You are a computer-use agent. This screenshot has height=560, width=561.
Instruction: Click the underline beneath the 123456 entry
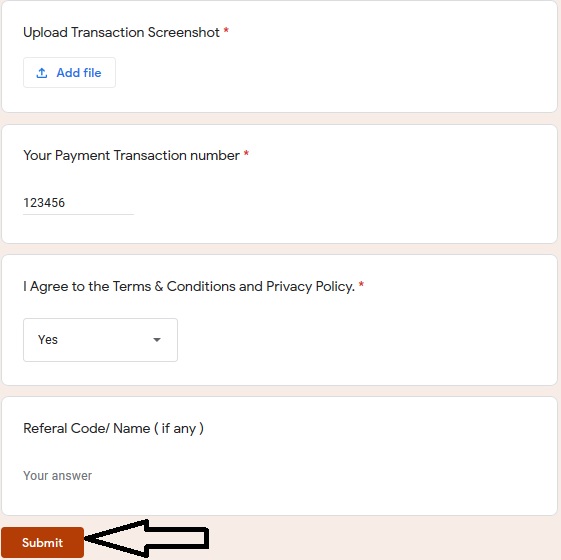(x=78, y=214)
